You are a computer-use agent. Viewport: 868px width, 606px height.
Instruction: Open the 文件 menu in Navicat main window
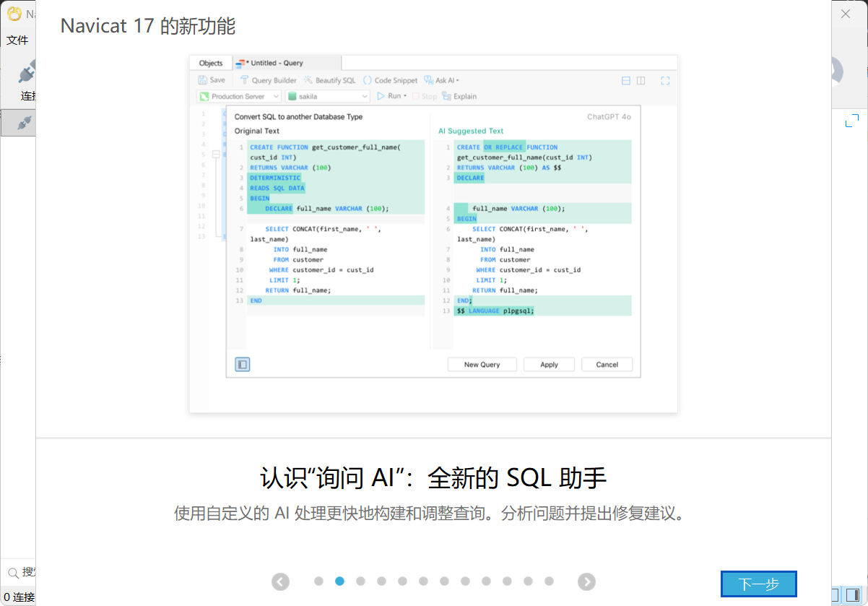point(17,40)
